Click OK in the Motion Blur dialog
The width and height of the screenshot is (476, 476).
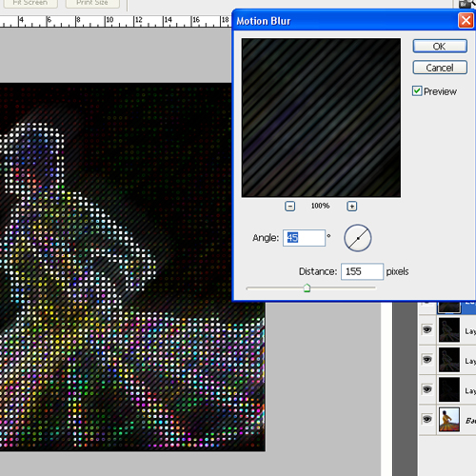440,47
